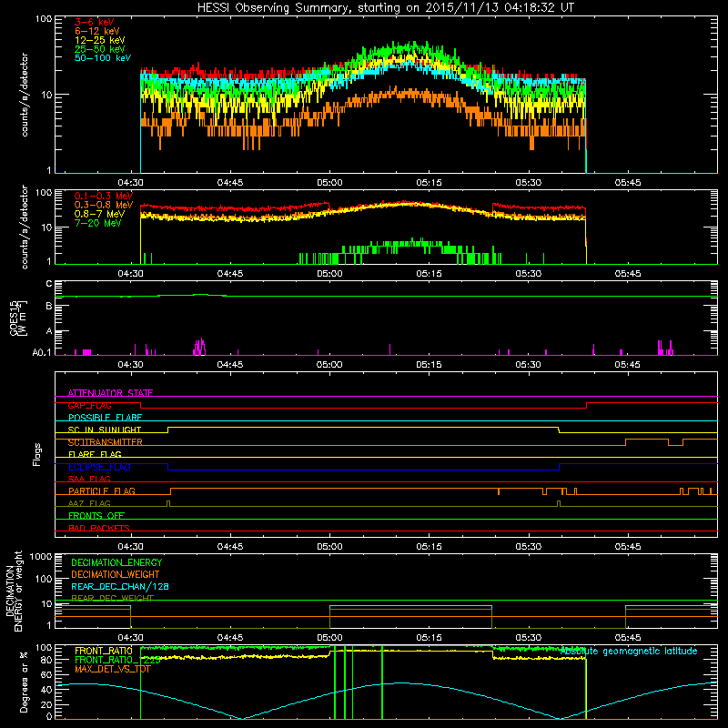Click the 0.3-0.8 MeV legend label
Screen dimensions: 728x728
coord(104,205)
